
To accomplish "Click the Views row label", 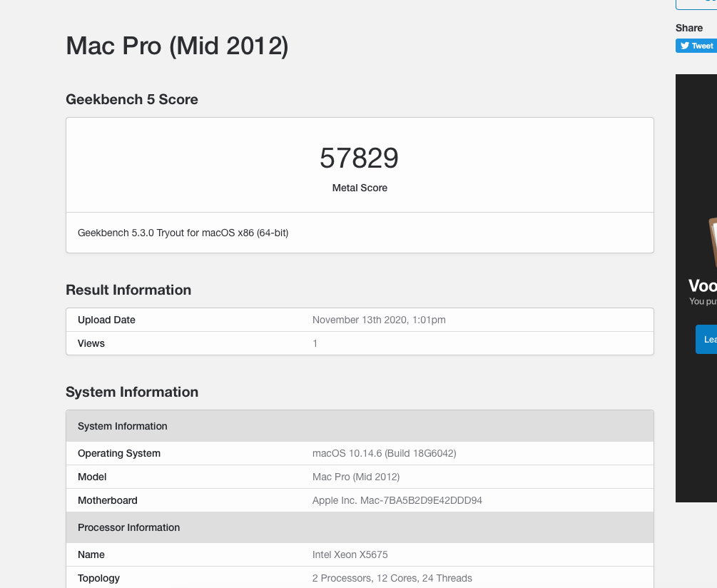I will click(x=91, y=343).
